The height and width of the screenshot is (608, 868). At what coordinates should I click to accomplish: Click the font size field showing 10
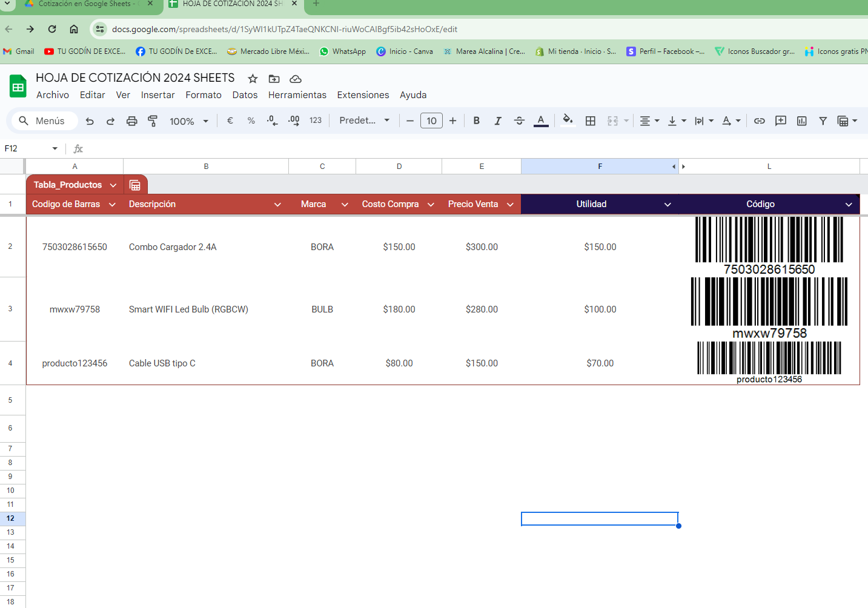click(431, 121)
